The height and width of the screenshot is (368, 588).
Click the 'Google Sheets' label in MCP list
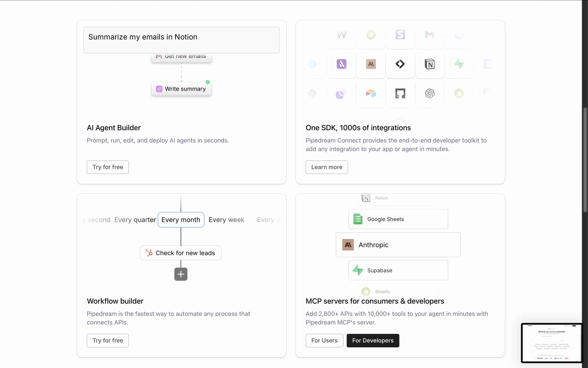(x=385, y=219)
